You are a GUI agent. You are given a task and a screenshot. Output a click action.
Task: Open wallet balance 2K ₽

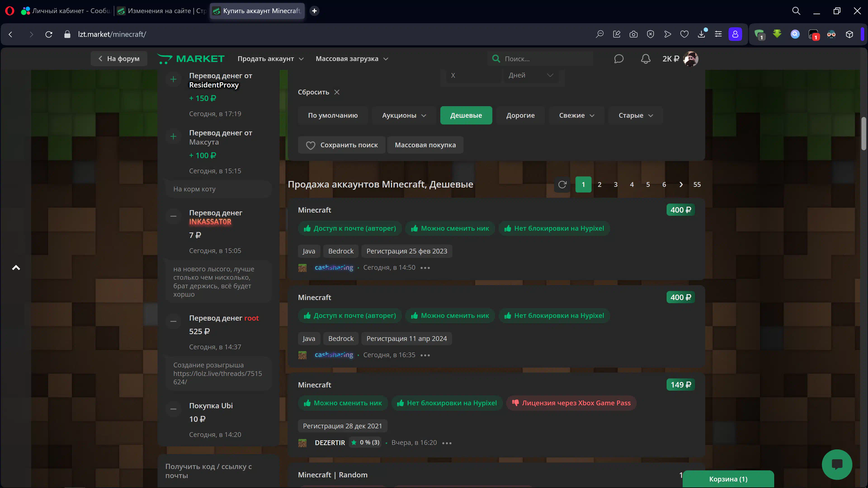click(x=670, y=59)
